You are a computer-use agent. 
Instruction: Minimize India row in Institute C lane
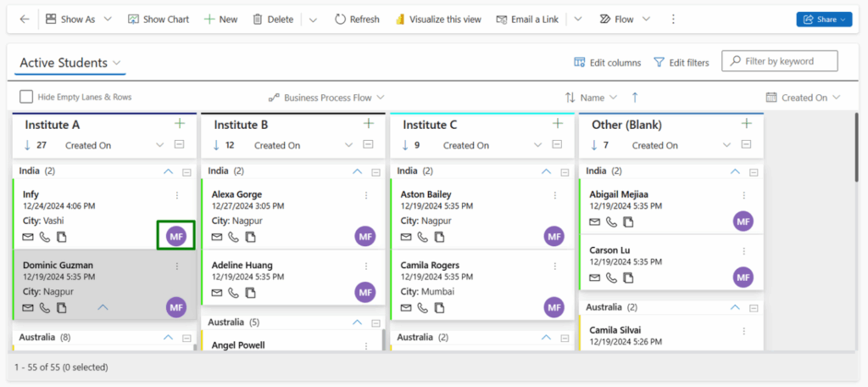565,172
